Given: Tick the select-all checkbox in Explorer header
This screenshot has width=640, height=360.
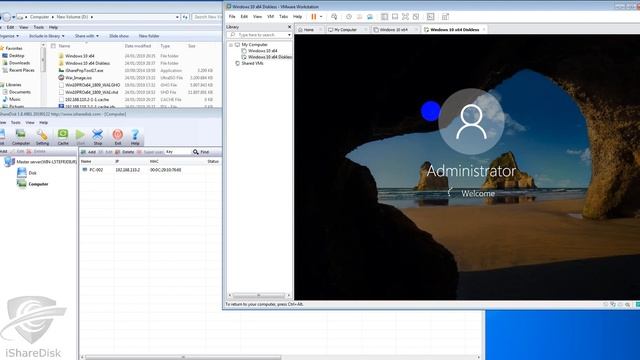Looking at the screenshot, I should coord(53,46).
